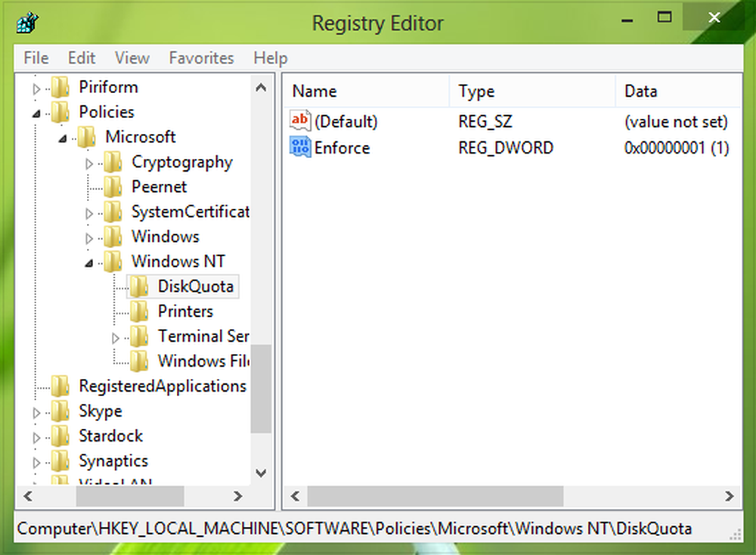Select the Enforce value name

pos(342,147)
